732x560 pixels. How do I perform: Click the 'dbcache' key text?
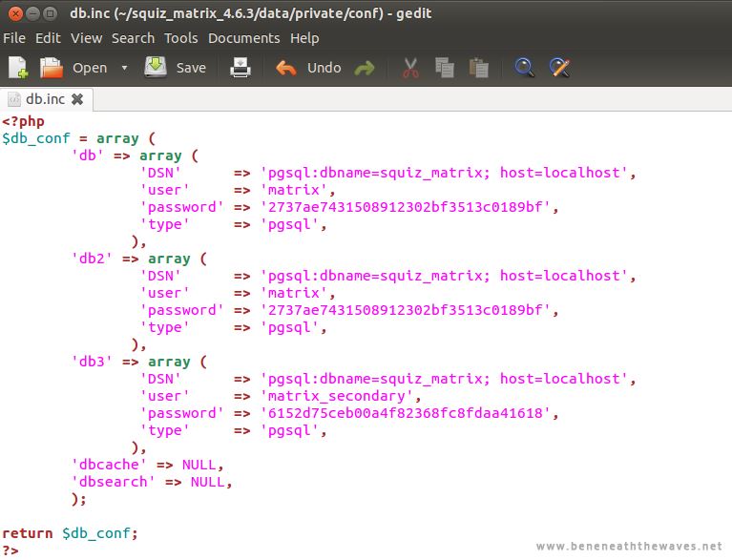pos(109,465)
